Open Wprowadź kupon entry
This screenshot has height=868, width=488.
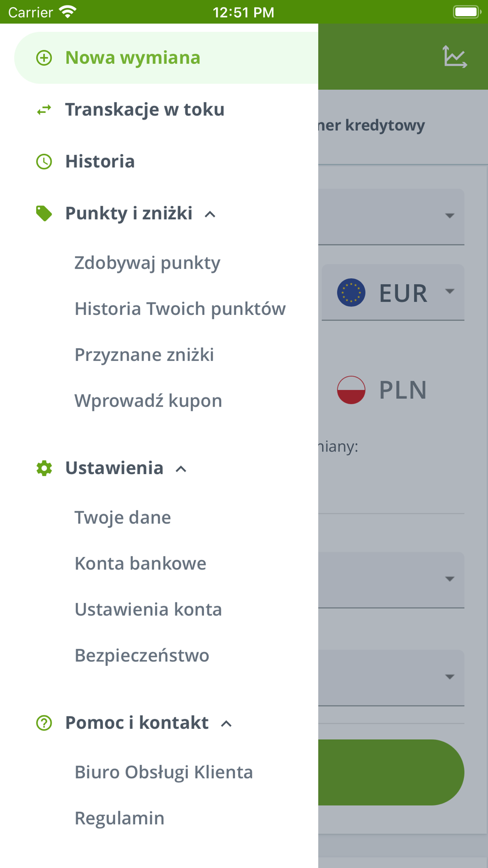pos(148,401)
